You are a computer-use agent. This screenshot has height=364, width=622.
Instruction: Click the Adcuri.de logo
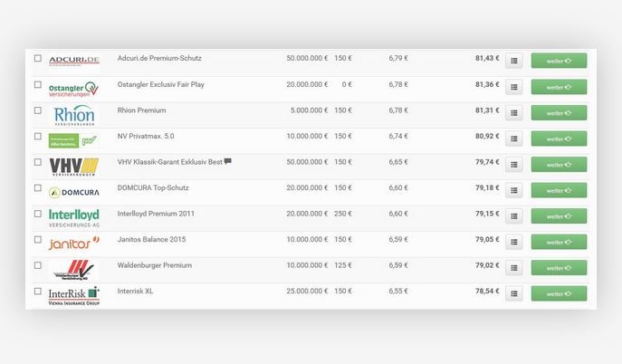click(x=73, y=61)
